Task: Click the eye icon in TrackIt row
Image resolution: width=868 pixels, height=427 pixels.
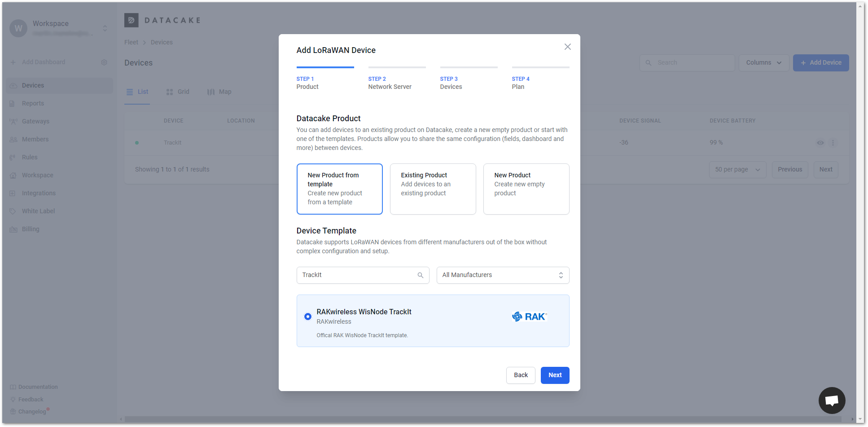Action: coord(820,143)
